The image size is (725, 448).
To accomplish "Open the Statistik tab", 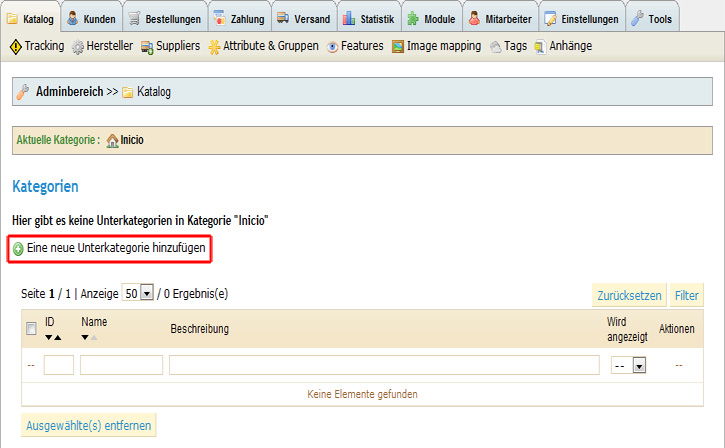I will (369, 19).
